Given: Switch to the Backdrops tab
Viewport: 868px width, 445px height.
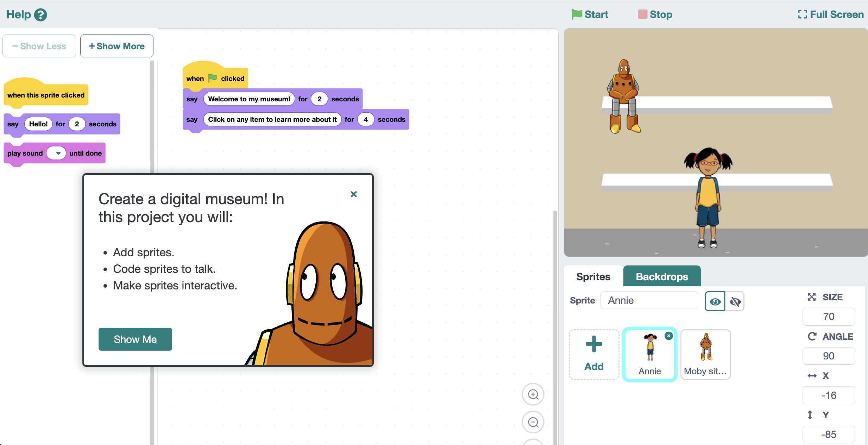Looking at the screenshot, I should click(661, 276).
